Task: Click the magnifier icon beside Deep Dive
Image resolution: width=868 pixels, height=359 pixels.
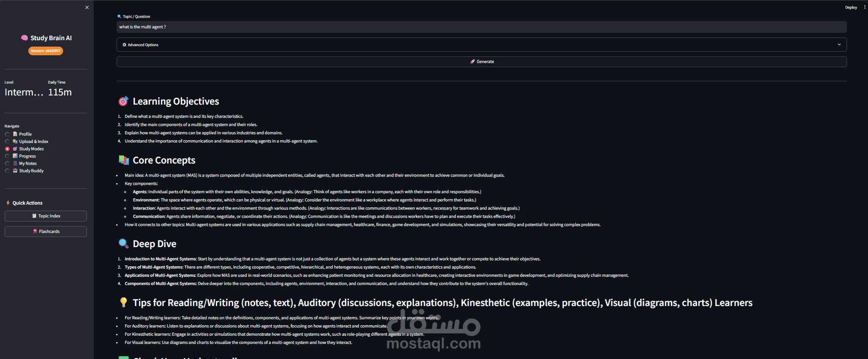Action: (123, 243)
